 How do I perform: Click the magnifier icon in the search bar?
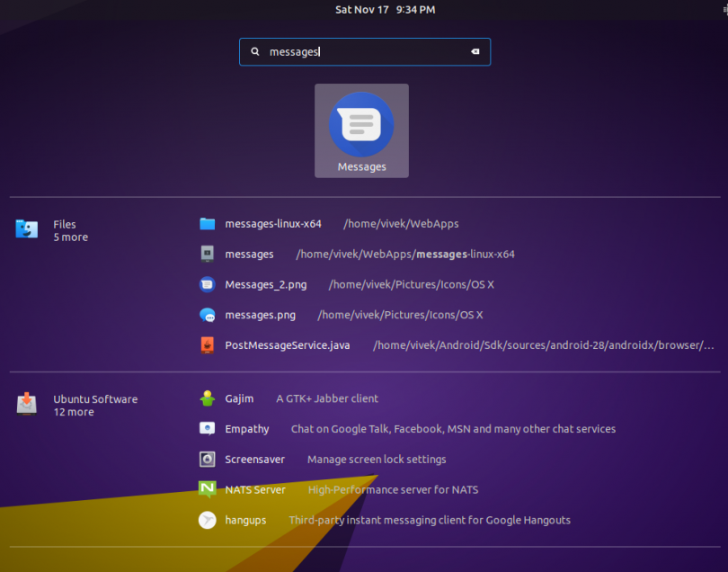[254, 51]
